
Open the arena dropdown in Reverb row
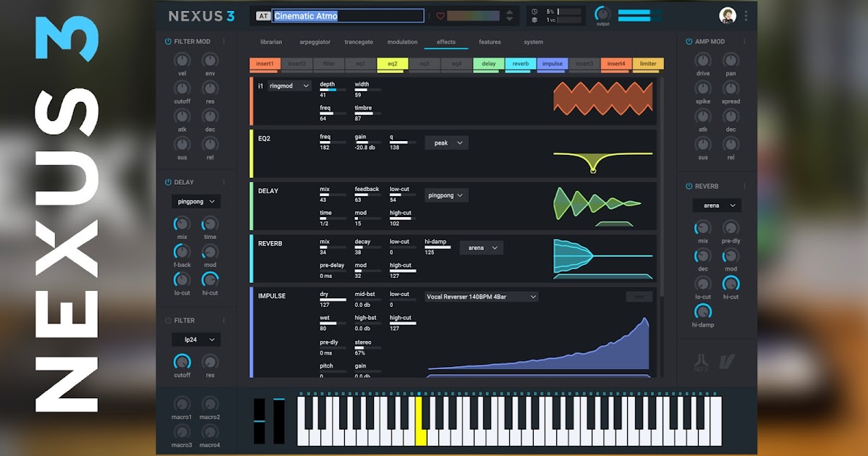[481, 248]
